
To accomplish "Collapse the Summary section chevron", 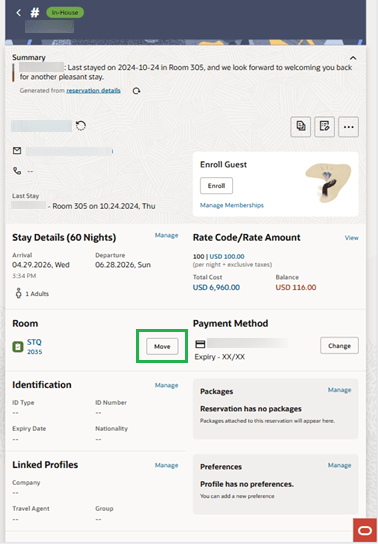I will (353, 58).
